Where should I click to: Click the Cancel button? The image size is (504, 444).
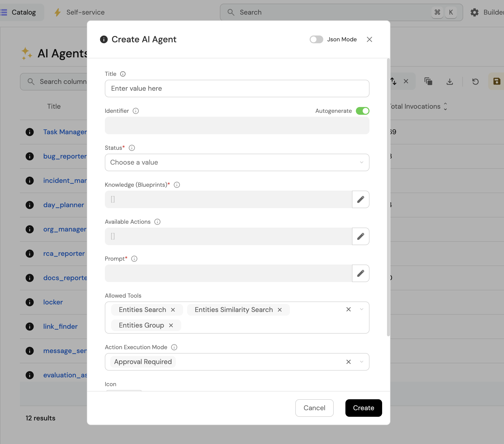coord(314,408)
